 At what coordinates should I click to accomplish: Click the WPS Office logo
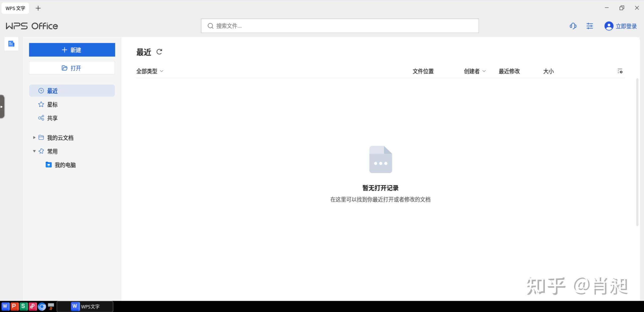click(32, 26)
